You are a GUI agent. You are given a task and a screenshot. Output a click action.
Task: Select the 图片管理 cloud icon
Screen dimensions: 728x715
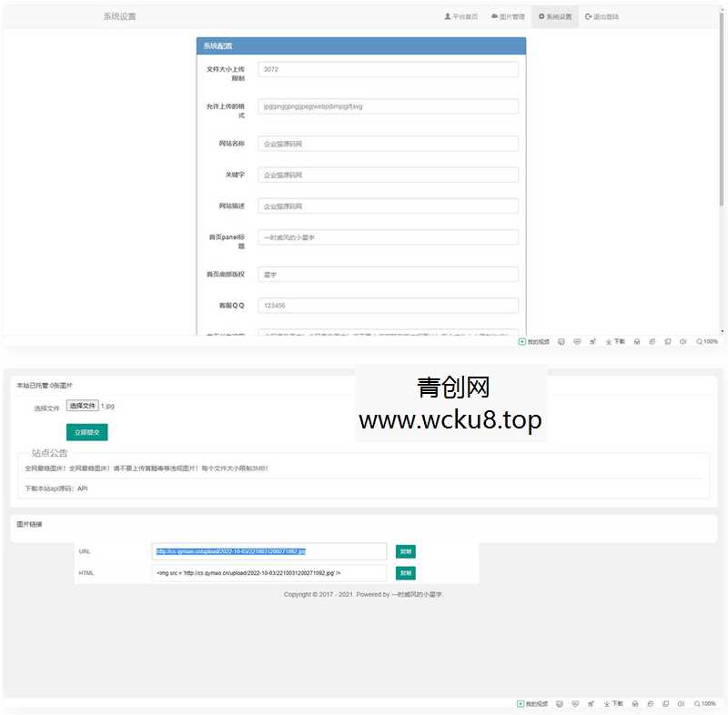pyautogui.click(x=493, y=17)
